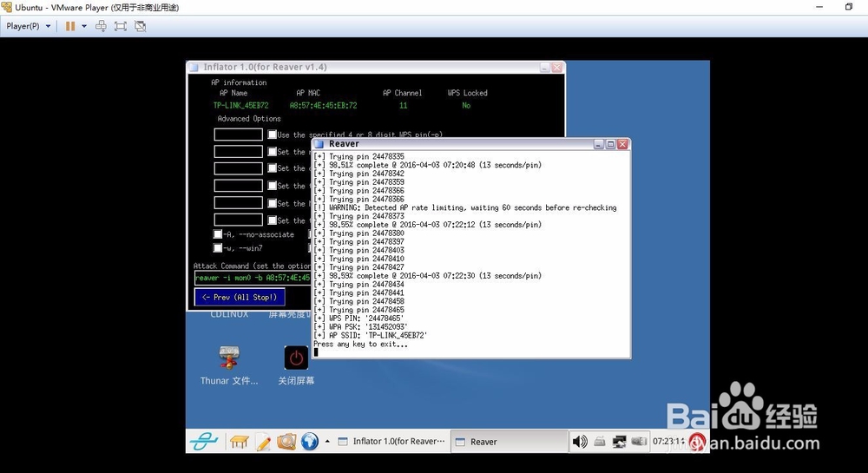
Task: Click the '98.59% complete' progress line
Action: 427,275
